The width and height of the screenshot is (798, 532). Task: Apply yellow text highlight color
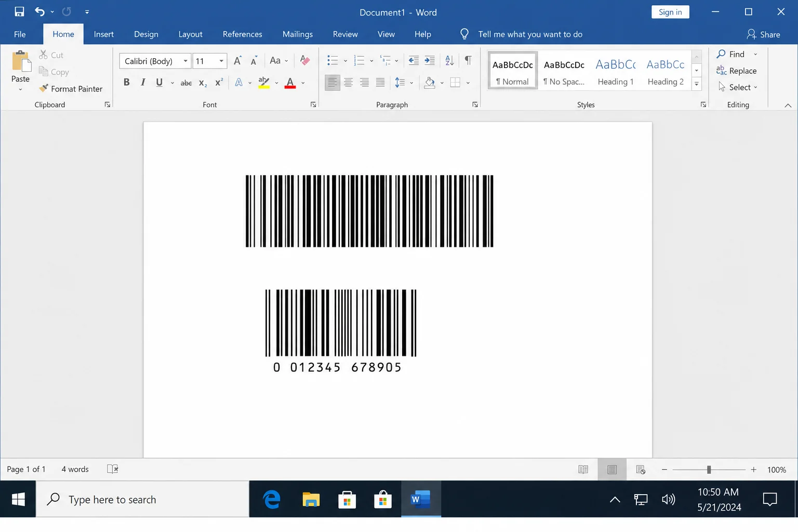click(x=264, y=83)
